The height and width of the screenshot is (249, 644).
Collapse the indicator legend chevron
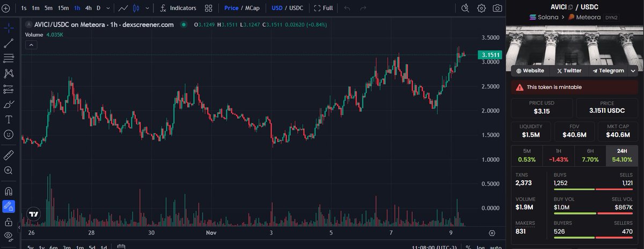click(x=31, y=45)
